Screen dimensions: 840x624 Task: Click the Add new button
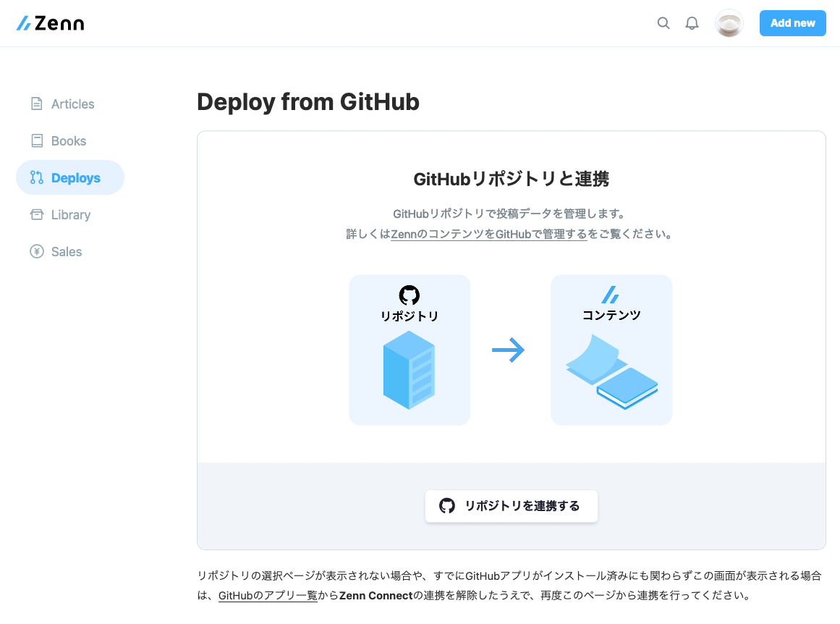(x=792, y=23)
